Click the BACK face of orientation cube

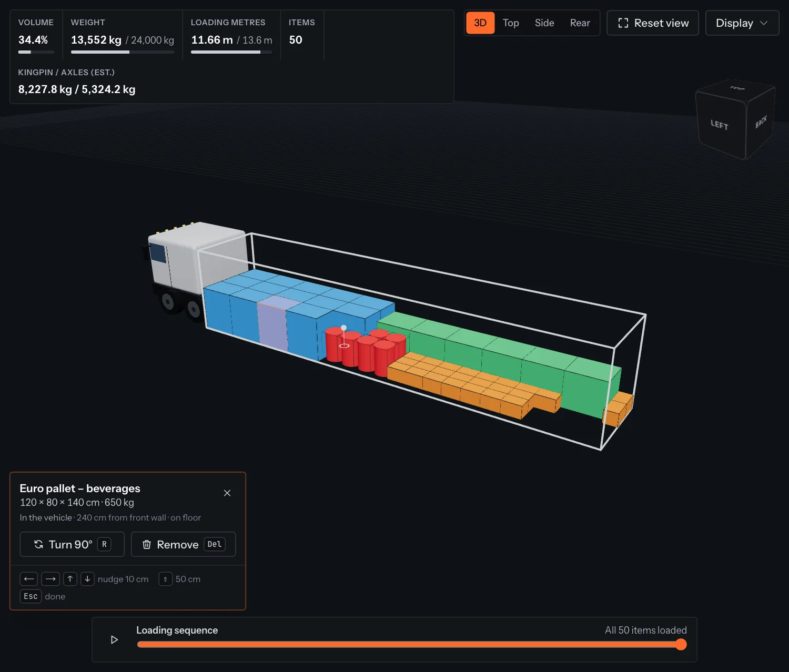coord(761,122)
